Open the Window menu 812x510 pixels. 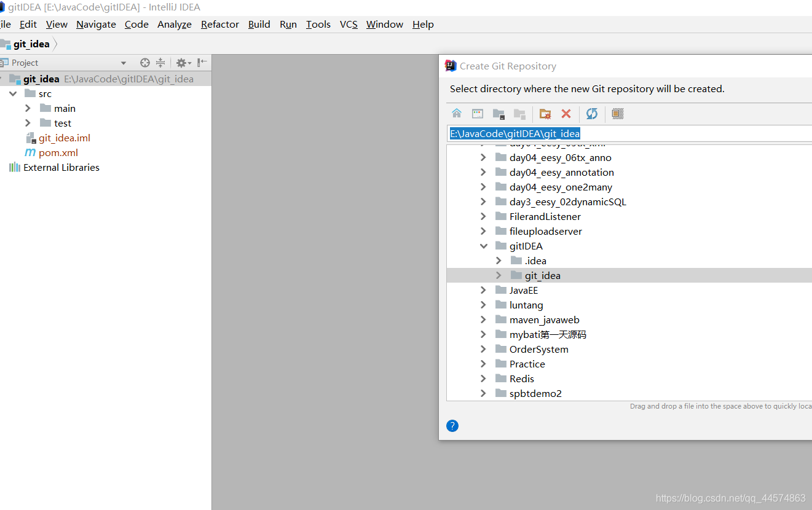pos(385,24)
